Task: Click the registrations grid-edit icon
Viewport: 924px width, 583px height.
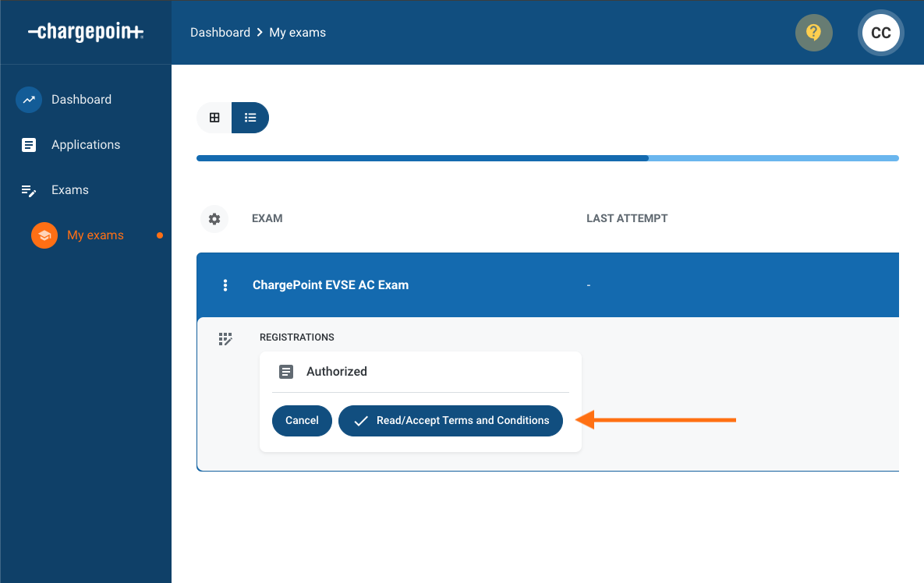Action: pos(225,338)
